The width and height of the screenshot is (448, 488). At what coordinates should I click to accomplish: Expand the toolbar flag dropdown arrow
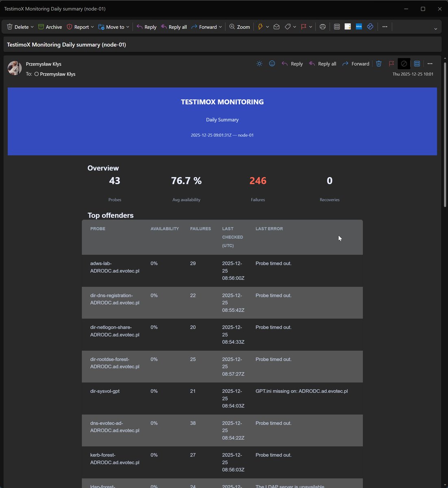[x=311, y=27]
